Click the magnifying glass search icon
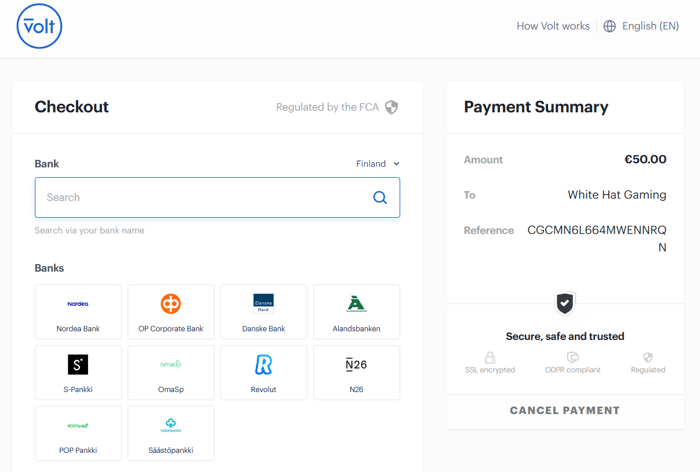Viewport: 700px width, 472px height. (380, 197)
